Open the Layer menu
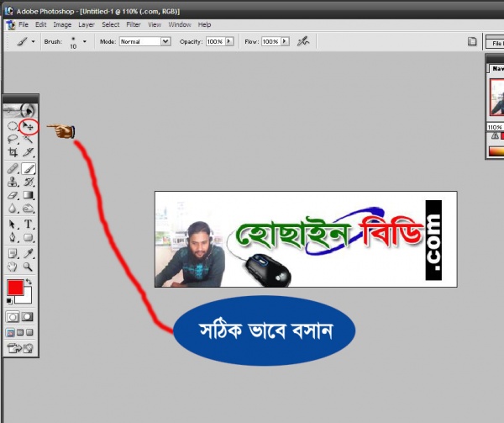The height and width of the screenshot is (423, 504). pos(87,24)
